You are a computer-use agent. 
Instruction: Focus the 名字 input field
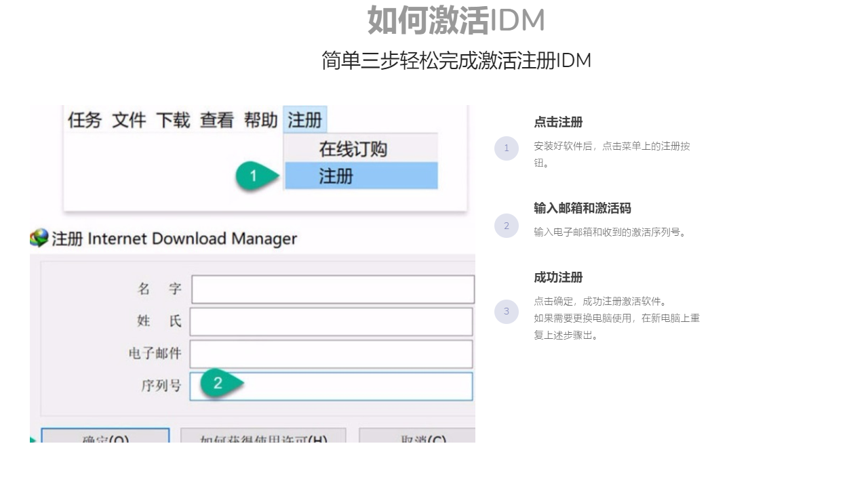[333, 289]
